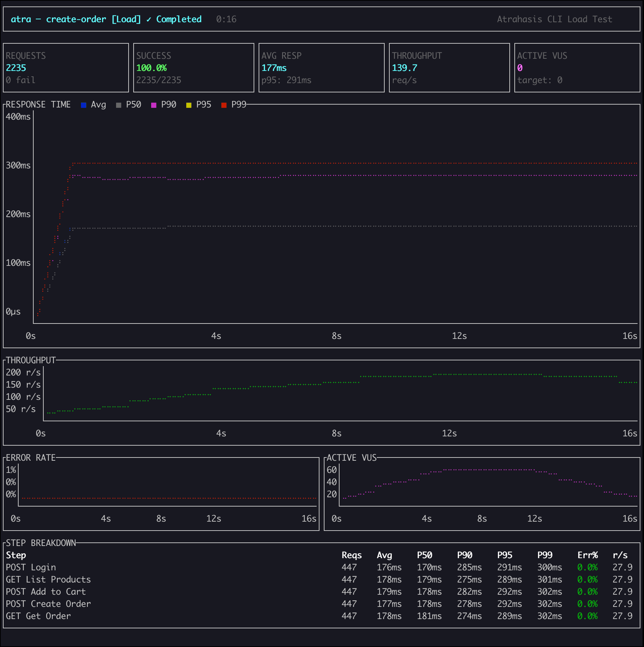Image resolution: width=644 pixels, height=647 pixels.
Task: Click the THROUGHPUT chart panel title
Action: 31,360
